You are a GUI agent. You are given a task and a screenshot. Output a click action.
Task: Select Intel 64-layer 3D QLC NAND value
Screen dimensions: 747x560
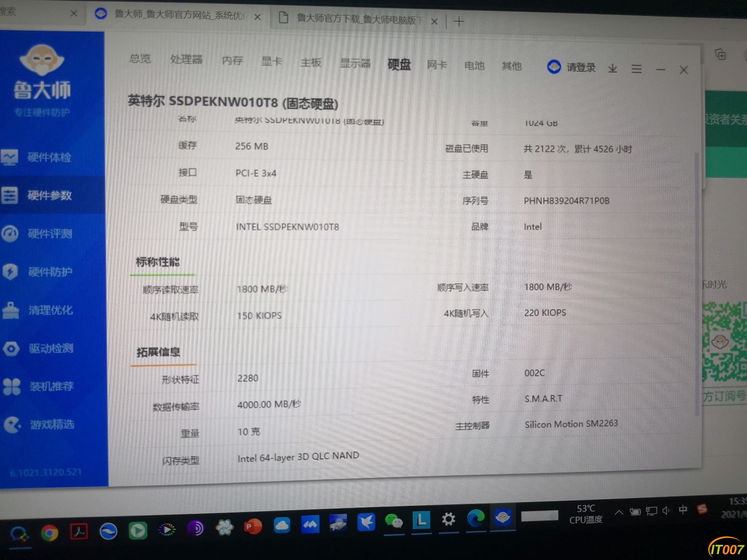[x=298, y=457]
